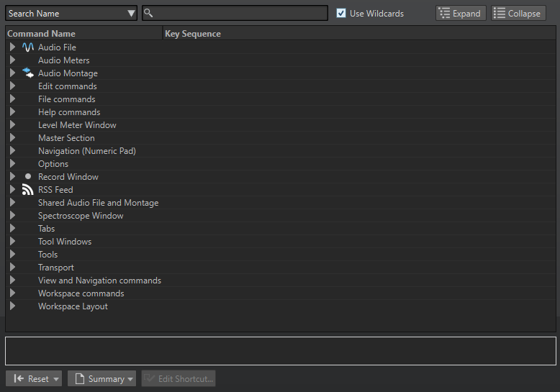
Task: Click the Collapse button
Action: (518, 13)
